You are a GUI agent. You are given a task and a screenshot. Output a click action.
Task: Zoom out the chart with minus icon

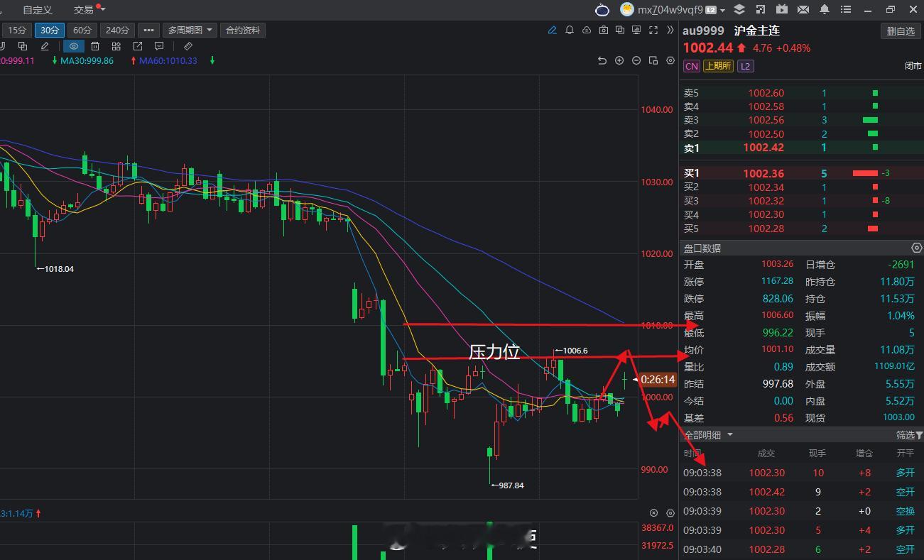(x=636, y=61)
